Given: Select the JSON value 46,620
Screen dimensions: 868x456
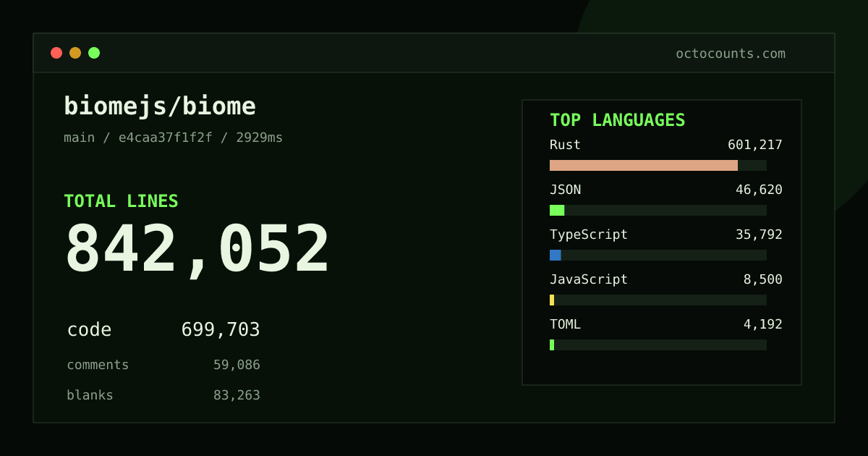Looking at the screenshot, I should (759, 190).
